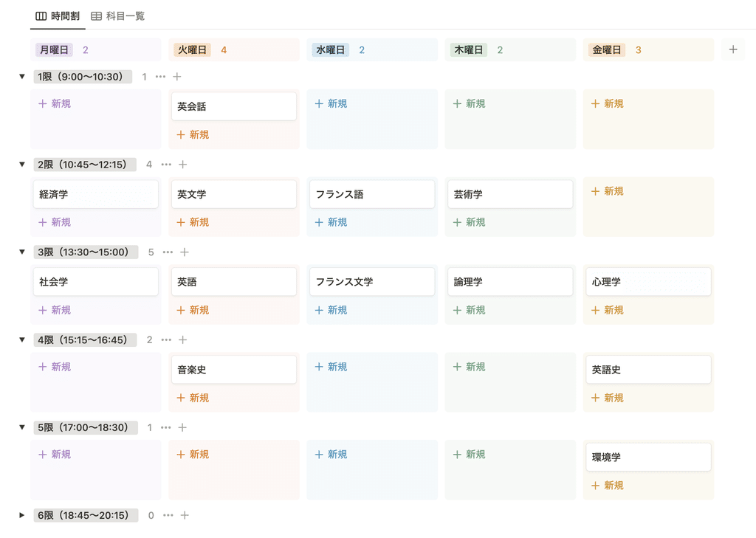Add new card below 論理学
Image resolution: width=756 pixels, height=538 pixels.
(469, 310)
